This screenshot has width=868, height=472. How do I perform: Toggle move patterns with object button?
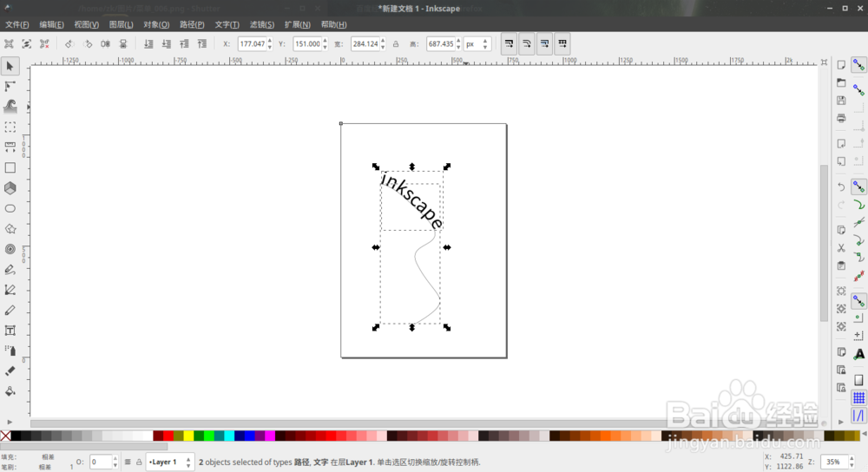(562, 43)
